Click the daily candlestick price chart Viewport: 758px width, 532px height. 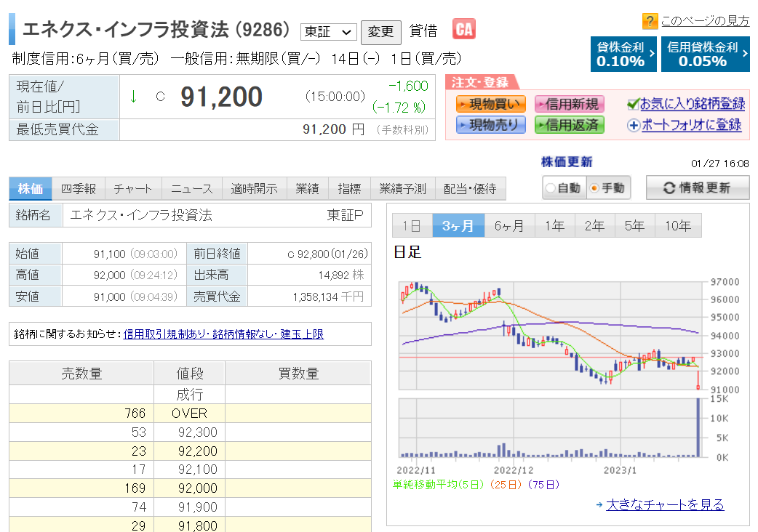coord(551,336)
